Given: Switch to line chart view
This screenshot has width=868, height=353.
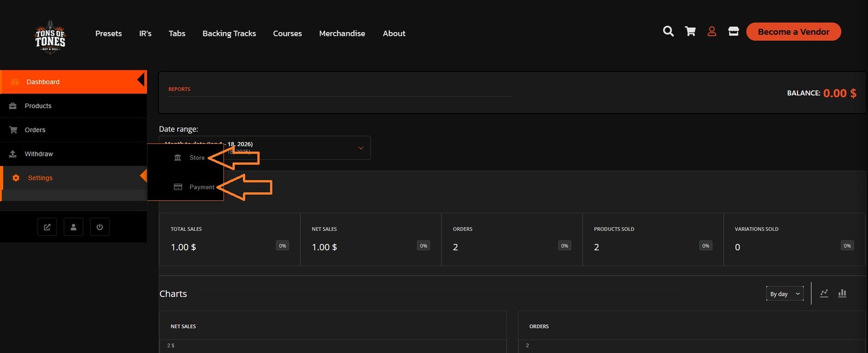Looking at the screenshot, I should (824, 293).
